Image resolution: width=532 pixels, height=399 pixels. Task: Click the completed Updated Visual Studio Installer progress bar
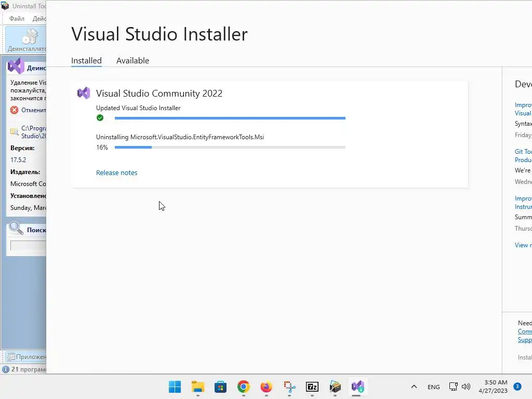tap(230, 118)
